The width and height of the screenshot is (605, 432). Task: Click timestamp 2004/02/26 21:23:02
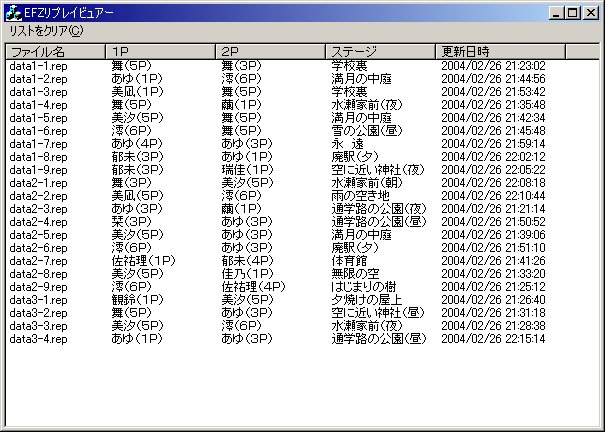[493, 66]
